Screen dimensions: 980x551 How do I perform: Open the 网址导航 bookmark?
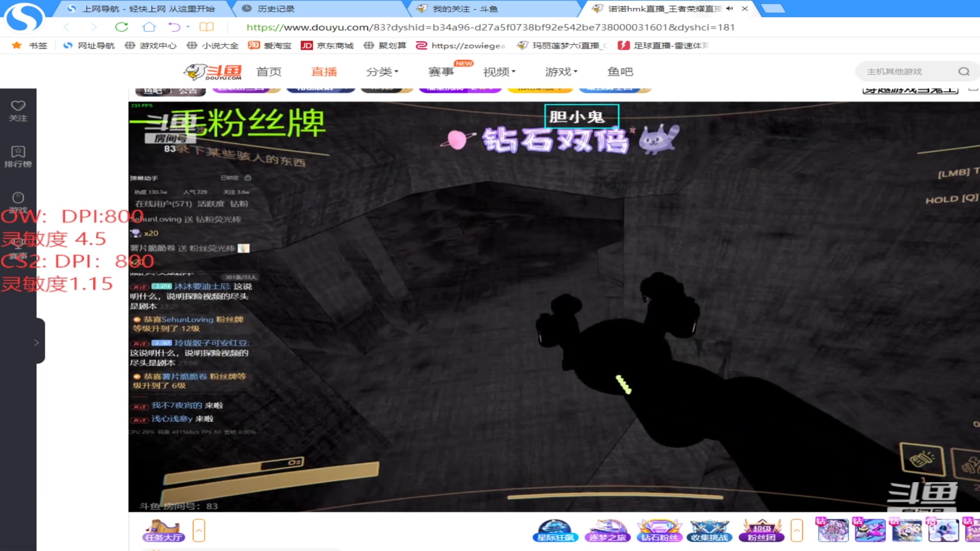pyautogui.click(x=89, y=45)
